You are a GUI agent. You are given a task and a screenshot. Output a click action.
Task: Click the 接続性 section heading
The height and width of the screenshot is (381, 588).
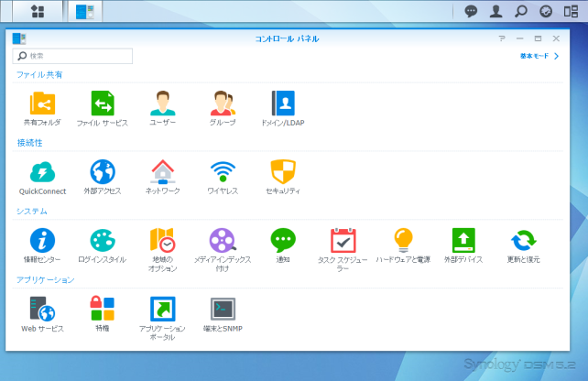click(29, 143)
